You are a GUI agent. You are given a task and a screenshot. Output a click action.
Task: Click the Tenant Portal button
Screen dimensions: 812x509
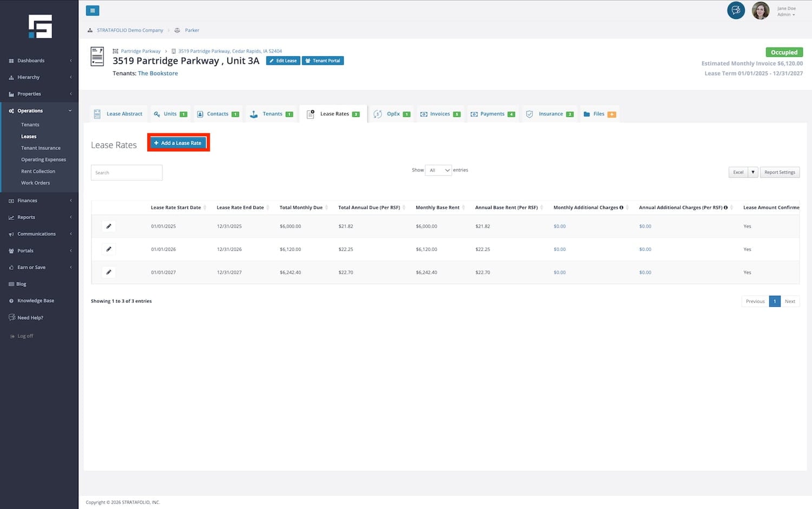click(323, 61)
